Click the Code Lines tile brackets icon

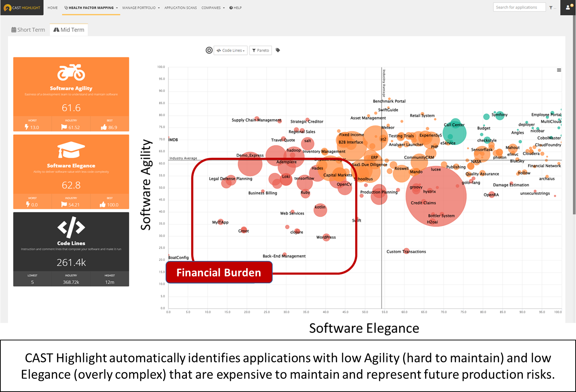point(71,227)
